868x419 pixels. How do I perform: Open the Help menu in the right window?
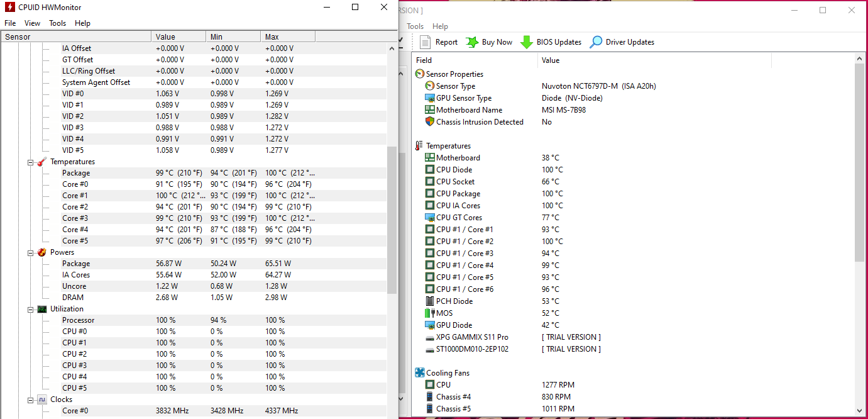point(440,26)
